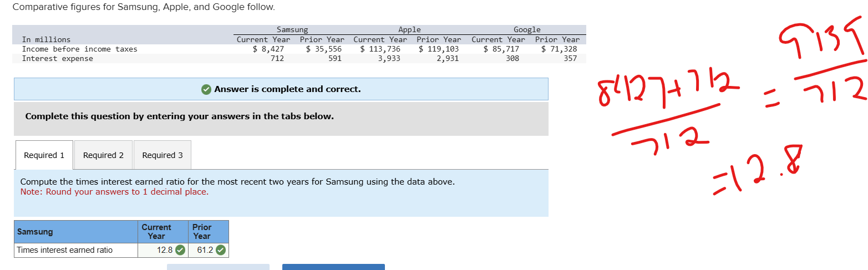Click Google prior year income $ 71,328
Viewport: 868px width, 270px height.
(x=559, y=49)
